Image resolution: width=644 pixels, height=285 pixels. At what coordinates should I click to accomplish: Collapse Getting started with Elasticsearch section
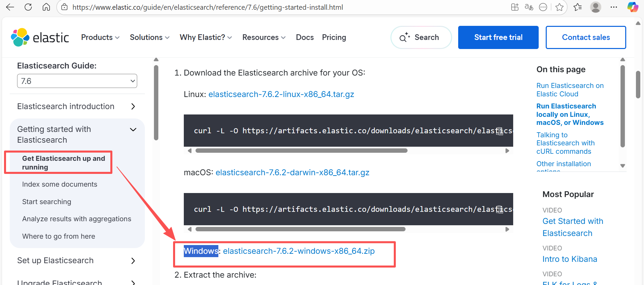click(x=133, y=130)
